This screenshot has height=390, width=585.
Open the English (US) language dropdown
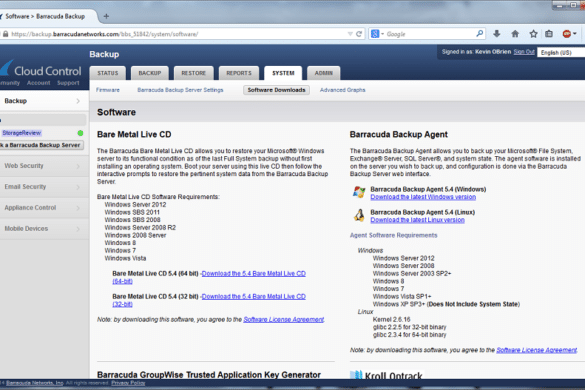(561, 53)
